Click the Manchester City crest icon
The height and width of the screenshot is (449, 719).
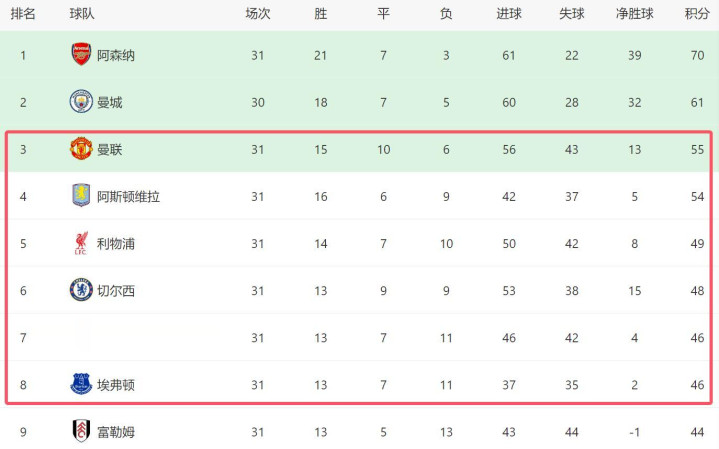(81, 102)
